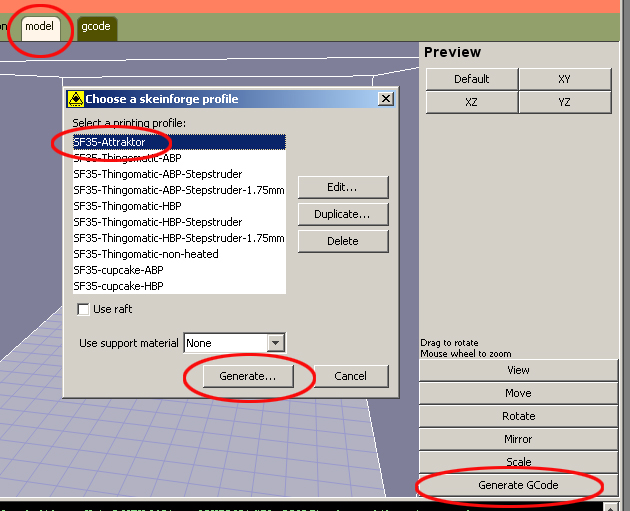Select SF35-Thingomatic-HBP-Stepstruder profile
This screenshot has height=511, width=630.
point(157,222)
